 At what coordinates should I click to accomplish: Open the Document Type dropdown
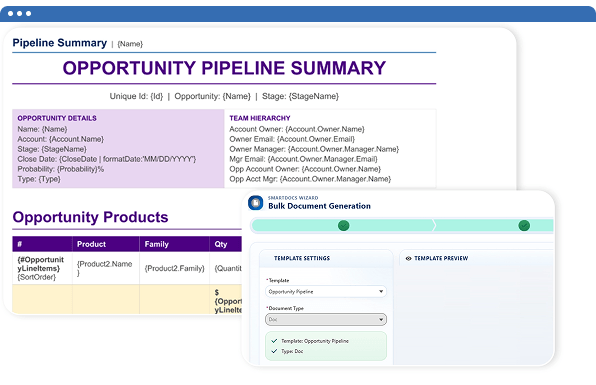pyautogui.click(x=326, y=319)
